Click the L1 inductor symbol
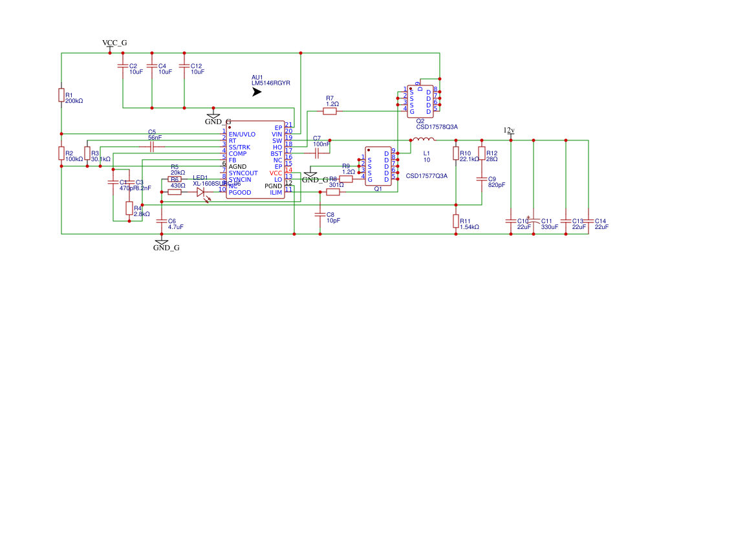Screen dimensions: 756x535 [x=424, y=139]
